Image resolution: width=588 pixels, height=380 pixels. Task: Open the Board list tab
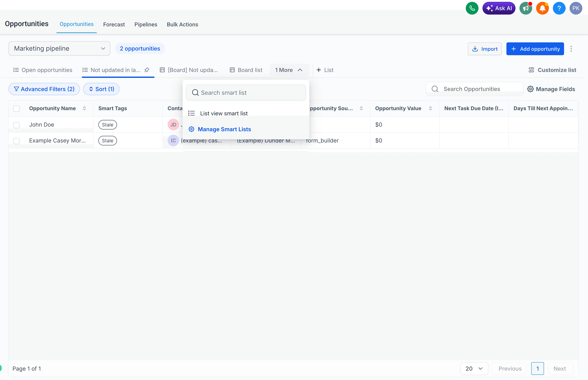[246, 70]
